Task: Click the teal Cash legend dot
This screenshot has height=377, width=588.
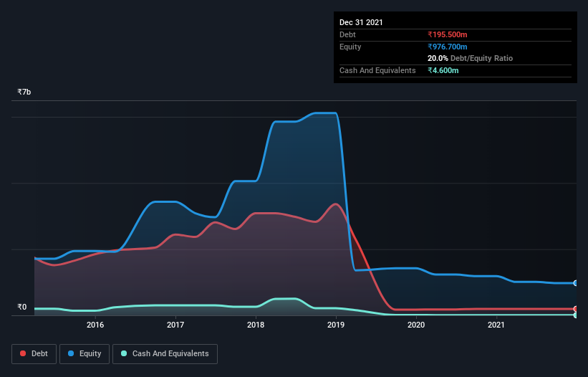Action: 124,353
